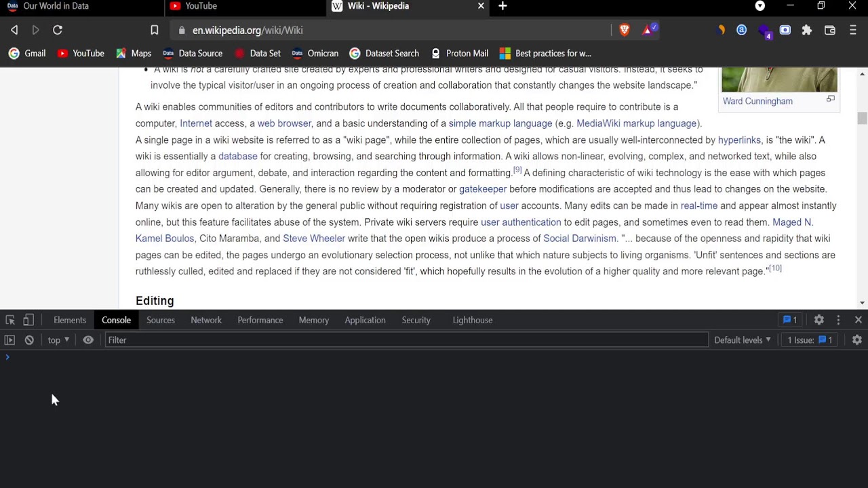Open DevTools settings gear in tab bar
The image size is (868, 488).
(819, 320)
